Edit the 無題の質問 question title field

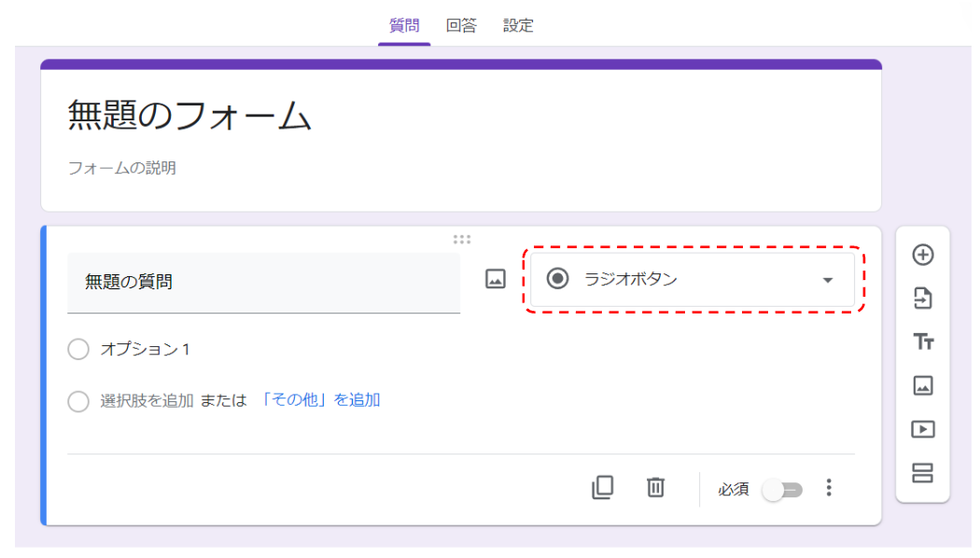point(264,283)
